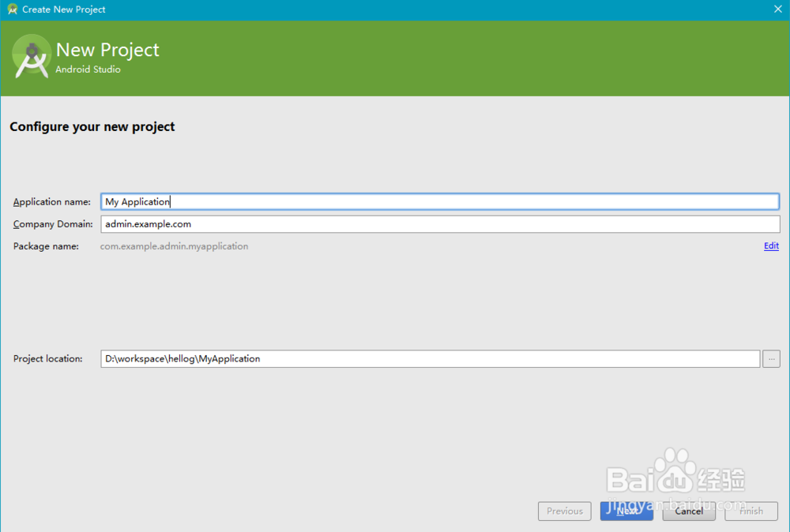Click the Application name input field
Viewport: 790px width, 532px height.
point(440,202)
